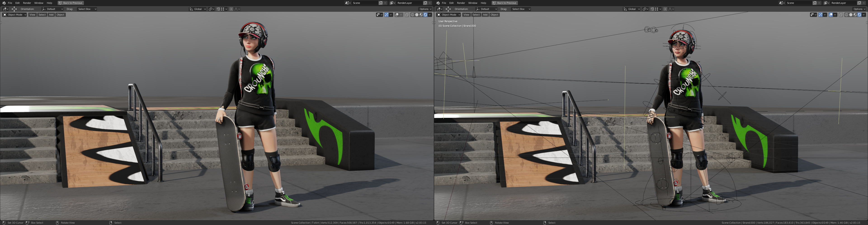
Task: Open shading options arrow in the right window
Action: coord(864,15)
